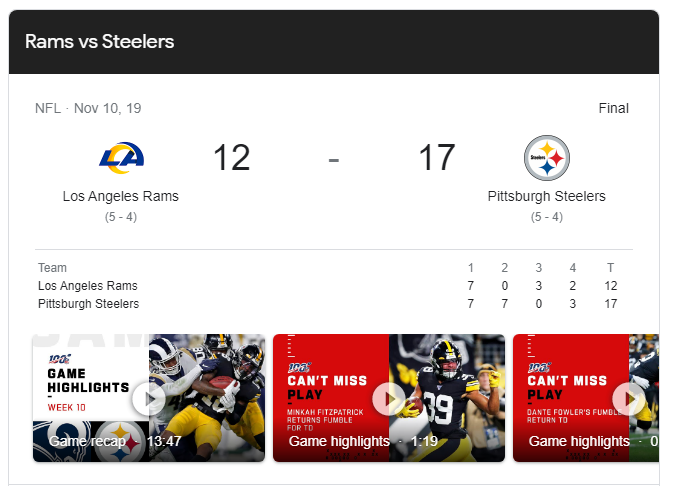
Task: Click the Rams (5 - 4) record text
Action: click(121, 216)
